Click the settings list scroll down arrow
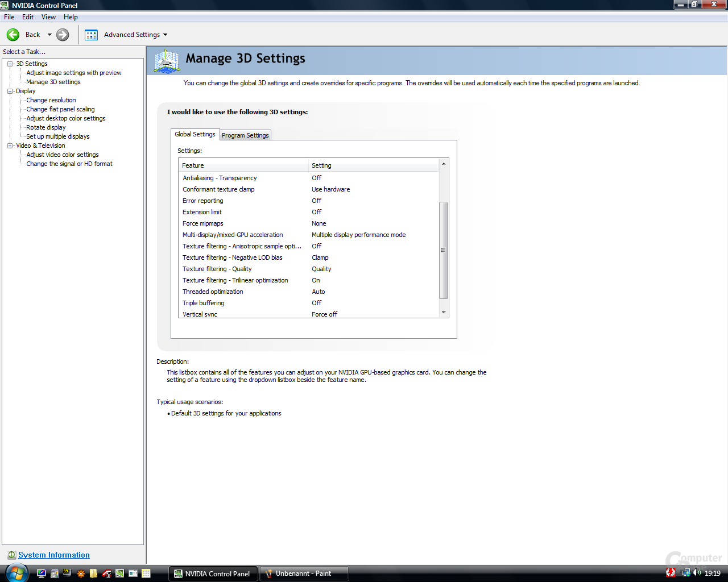Image resolution: width=728 pixels, height=582 pixels. pyautogui.click(x=444, y=313)
